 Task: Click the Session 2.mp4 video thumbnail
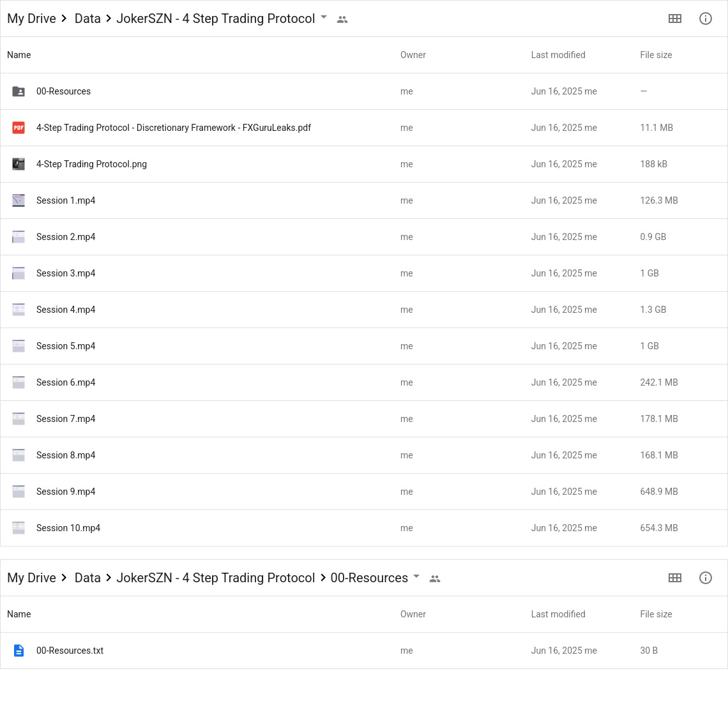[19, 237]
